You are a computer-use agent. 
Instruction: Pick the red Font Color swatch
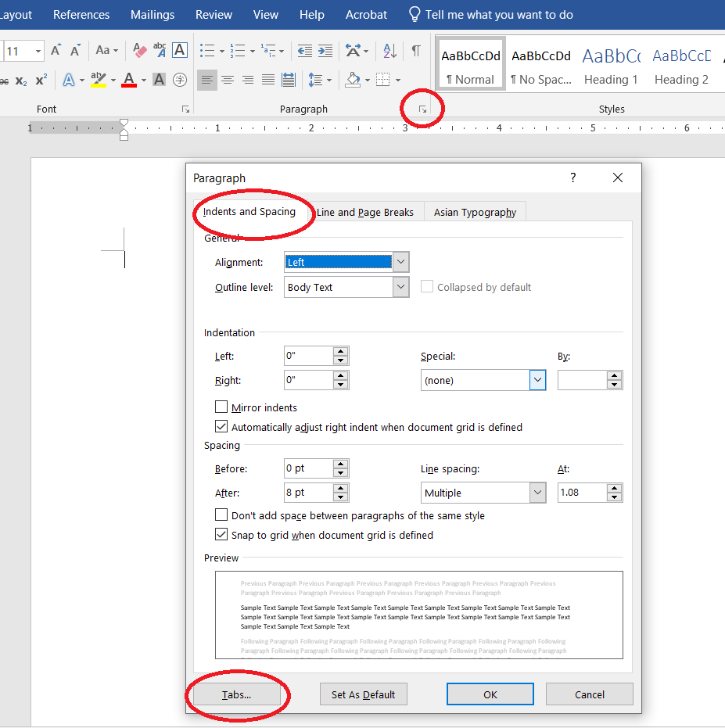pos(128,80)
